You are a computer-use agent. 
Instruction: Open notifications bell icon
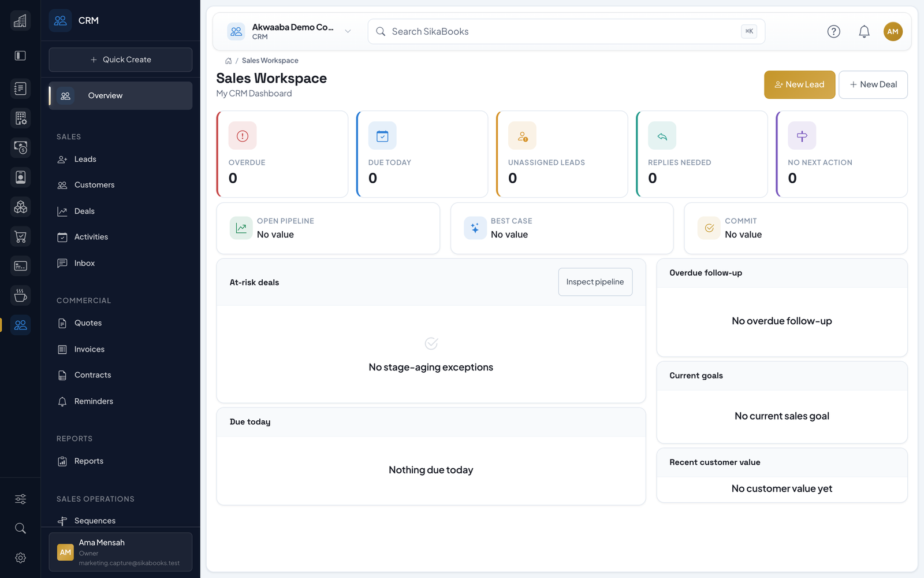click(x=864, y=31)
